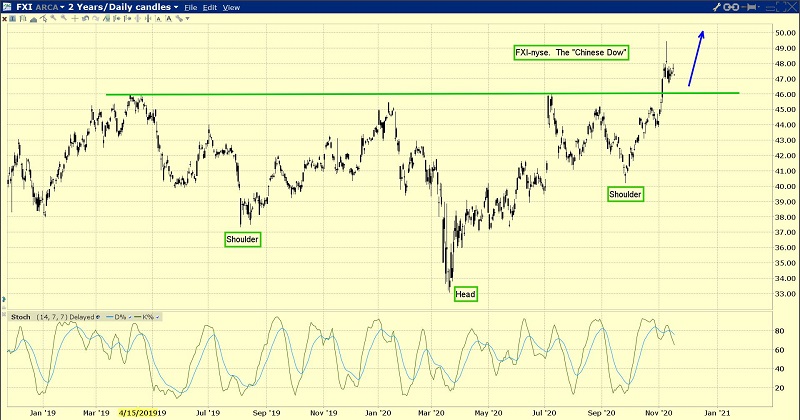The image size is (800, 420).
Task: Click the 80 level on the stochastic axis
Action: pyautogui.click(x=780, y=331)
